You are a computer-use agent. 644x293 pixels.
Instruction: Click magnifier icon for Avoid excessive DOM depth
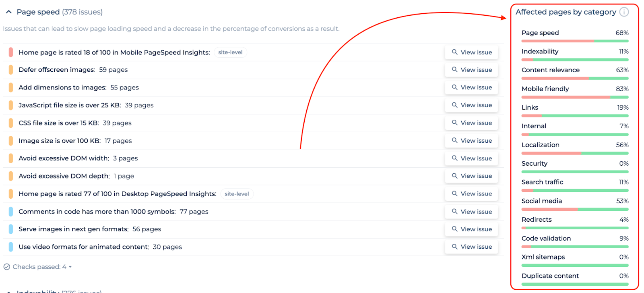454,176
